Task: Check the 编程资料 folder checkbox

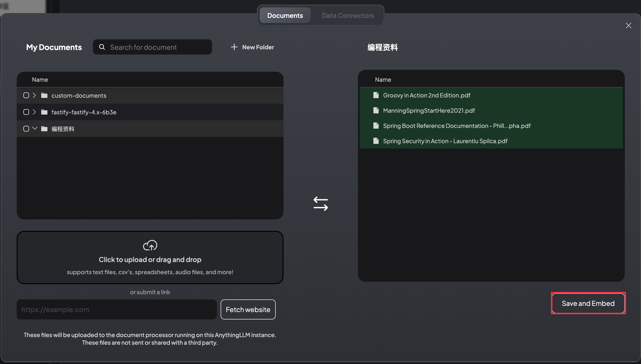Action: click(x=26, y=128)
